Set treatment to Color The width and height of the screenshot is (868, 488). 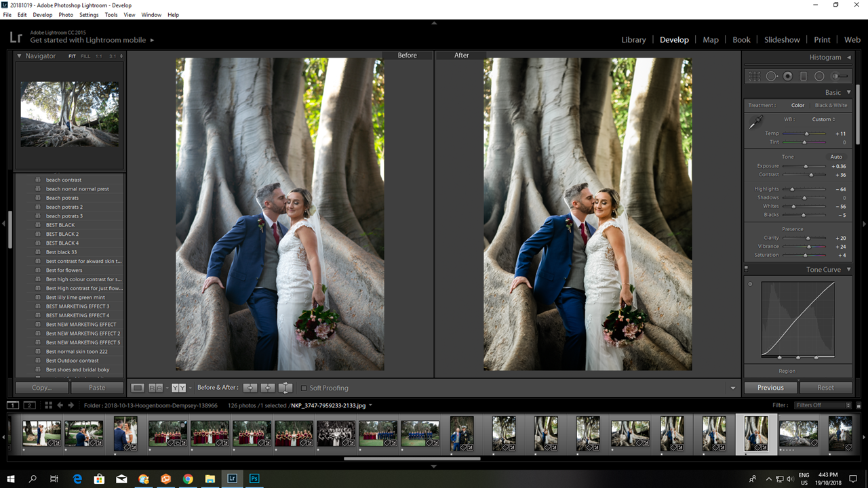(x=797, y=105)
